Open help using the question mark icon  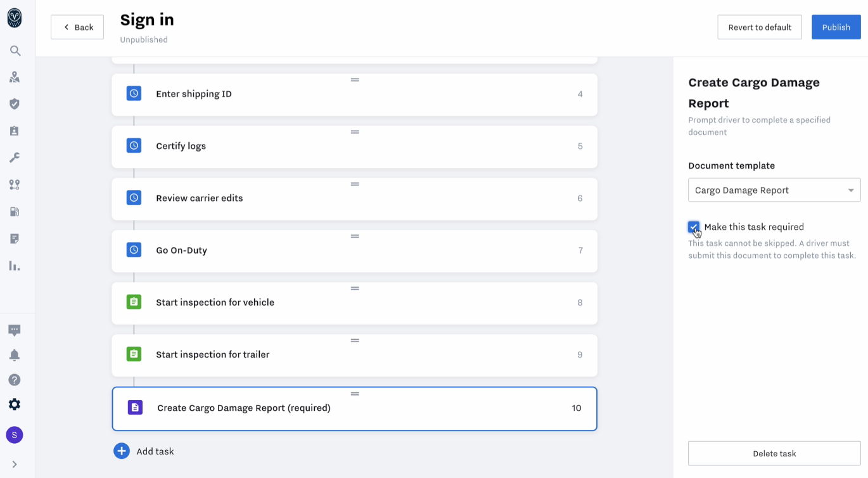pyautogui.click(x=15, y=379)
